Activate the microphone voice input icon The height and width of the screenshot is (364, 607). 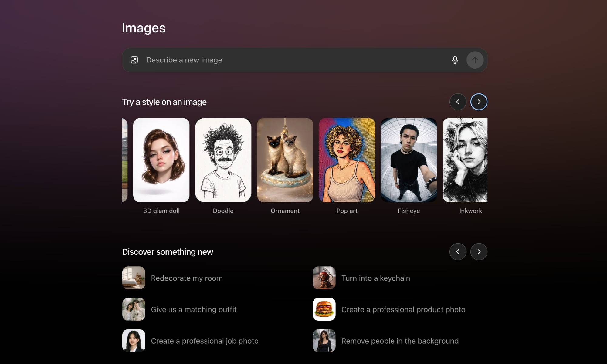(x=455, y=60)
